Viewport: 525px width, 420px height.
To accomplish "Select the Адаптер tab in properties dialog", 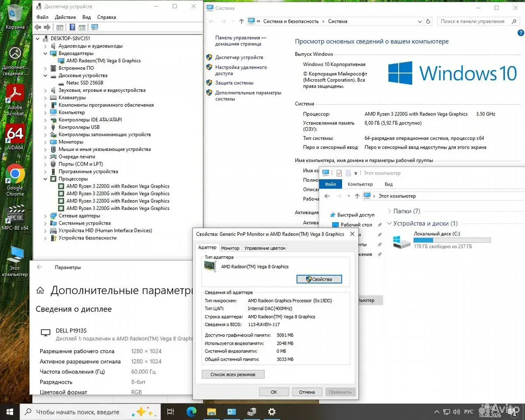I will (207, 248).
